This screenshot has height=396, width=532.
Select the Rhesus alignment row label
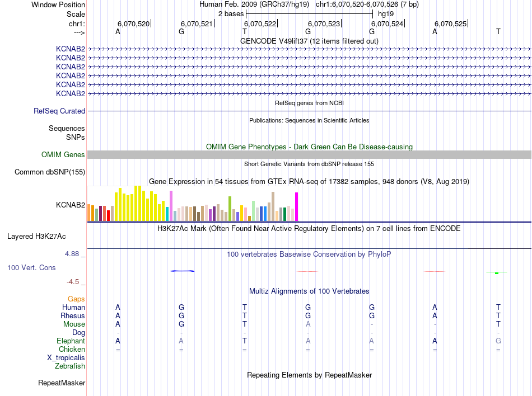click(x=73, y=315)
